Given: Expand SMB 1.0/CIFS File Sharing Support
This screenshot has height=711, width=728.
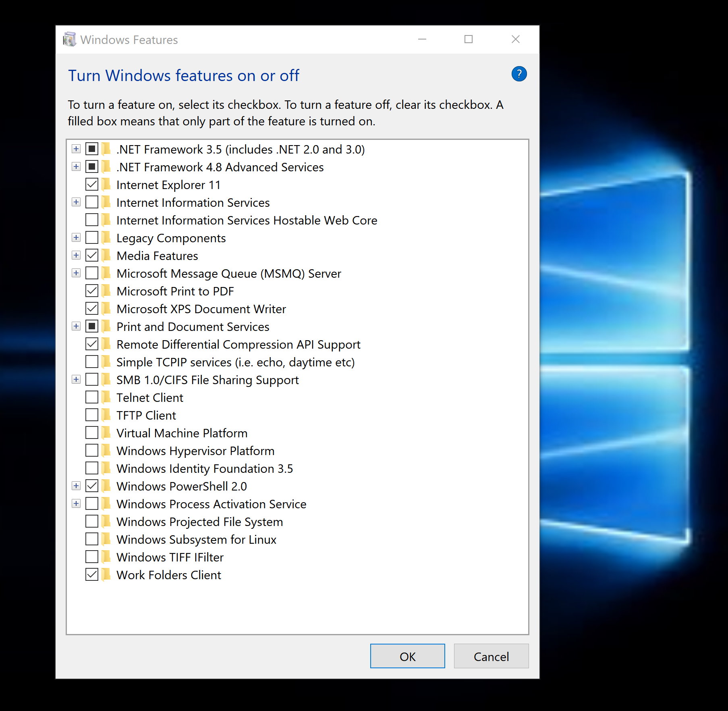Looking at the screenshot, I should pos(76,379).
